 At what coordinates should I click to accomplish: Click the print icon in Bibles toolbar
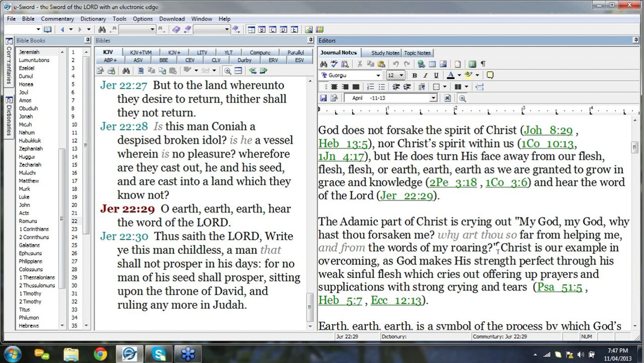click(x=111, y=71)
